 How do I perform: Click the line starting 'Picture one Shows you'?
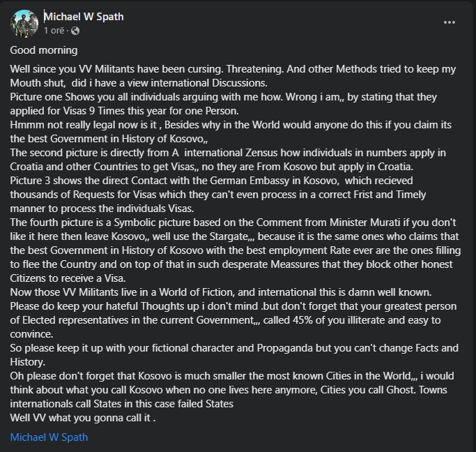(224, 97)
